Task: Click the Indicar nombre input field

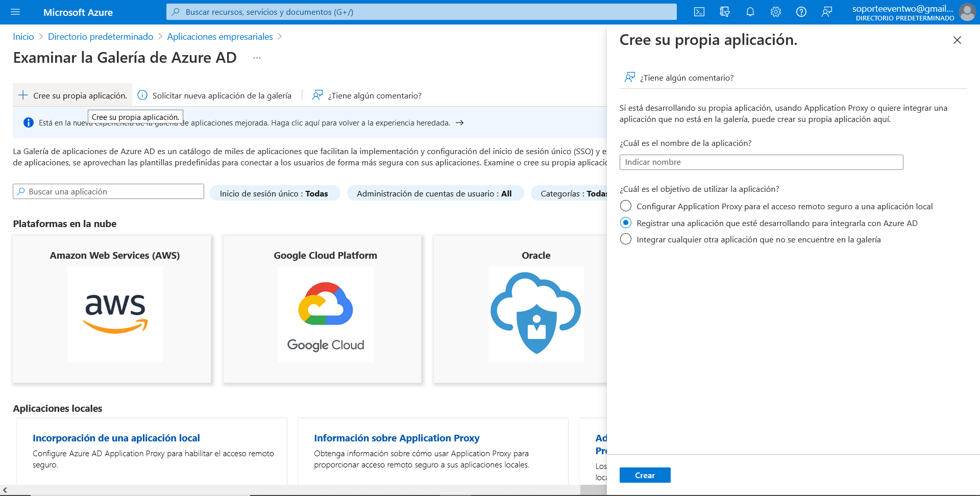Action: click(761, 162)
